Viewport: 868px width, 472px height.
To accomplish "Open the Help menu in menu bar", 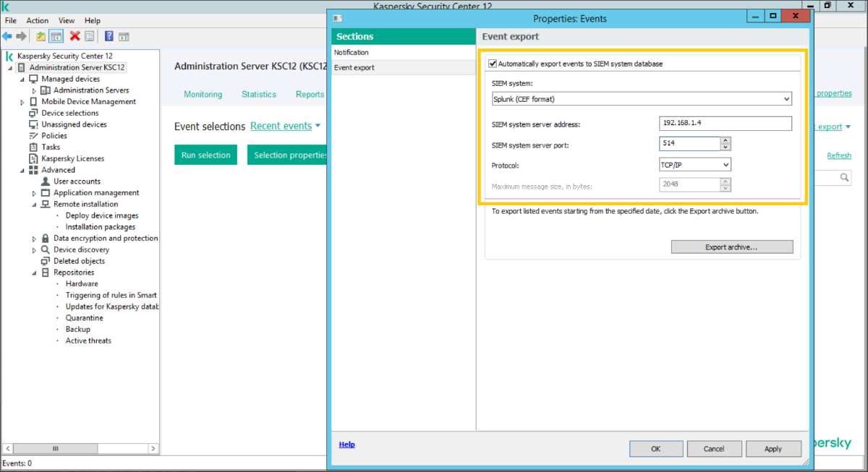I will coord(93,21).
